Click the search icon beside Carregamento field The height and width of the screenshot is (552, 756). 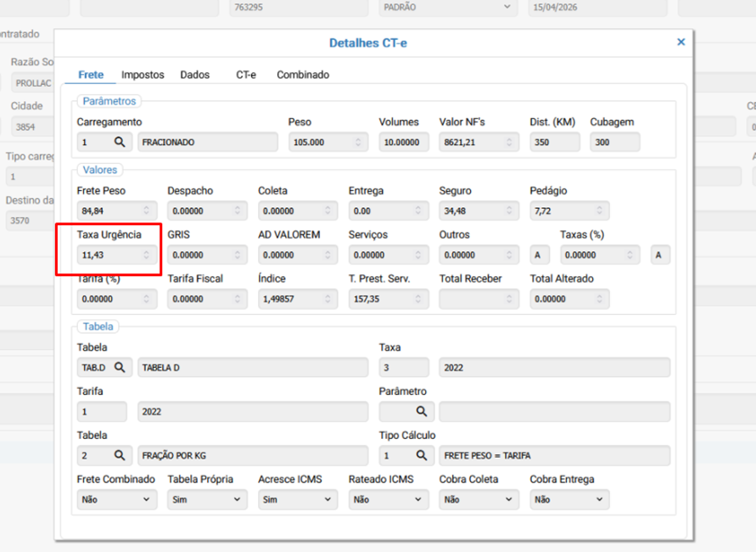pos(120,143)
